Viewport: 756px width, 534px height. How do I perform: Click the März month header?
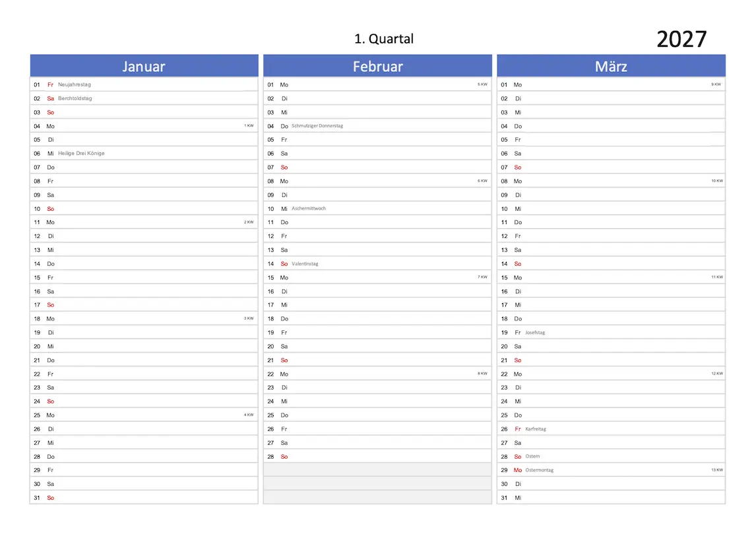pos(611,67)
